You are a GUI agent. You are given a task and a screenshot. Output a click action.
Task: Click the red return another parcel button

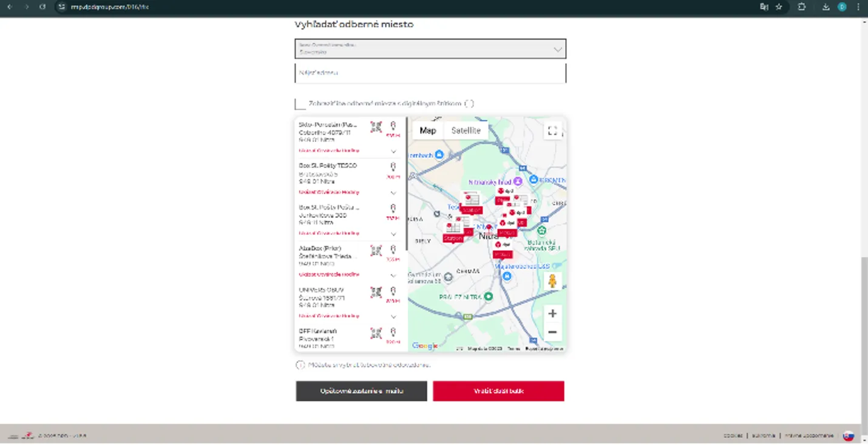coord(498,392)
